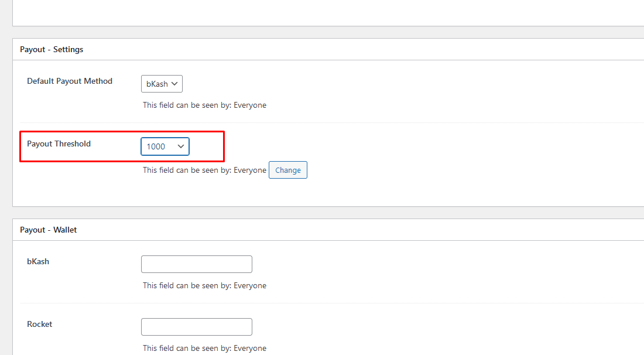The height and width of the screenshot is (355, 644).
Task: Focus the bKash wallet input field
Action: (x=196, y=264)
